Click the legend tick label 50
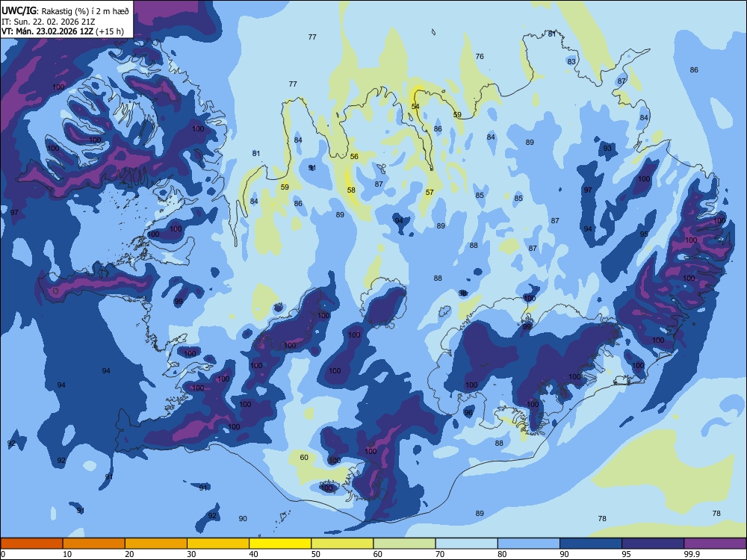Image resolution: width=747 pixels, height=560 pixels. pos(316,554)
